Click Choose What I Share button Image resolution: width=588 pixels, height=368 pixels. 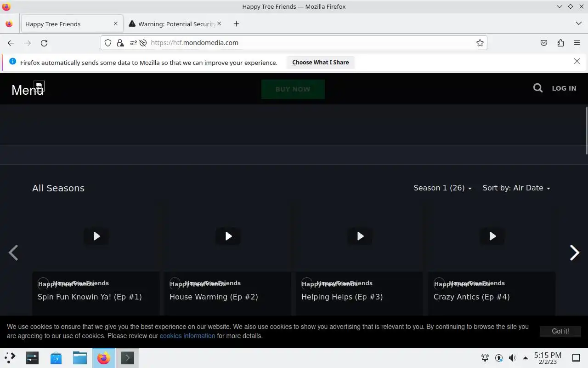click(x=320, y=62)
